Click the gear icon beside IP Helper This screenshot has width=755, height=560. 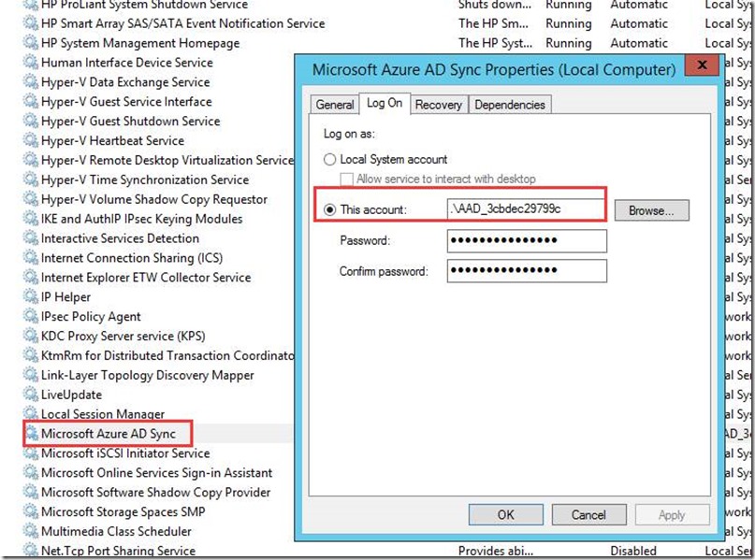30,297
